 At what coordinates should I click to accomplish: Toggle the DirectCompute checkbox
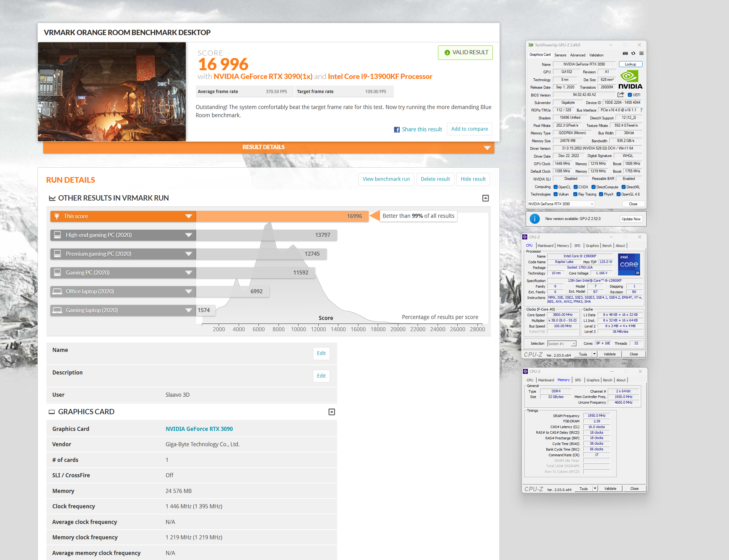pyautogui.click(x=593, y=187)
